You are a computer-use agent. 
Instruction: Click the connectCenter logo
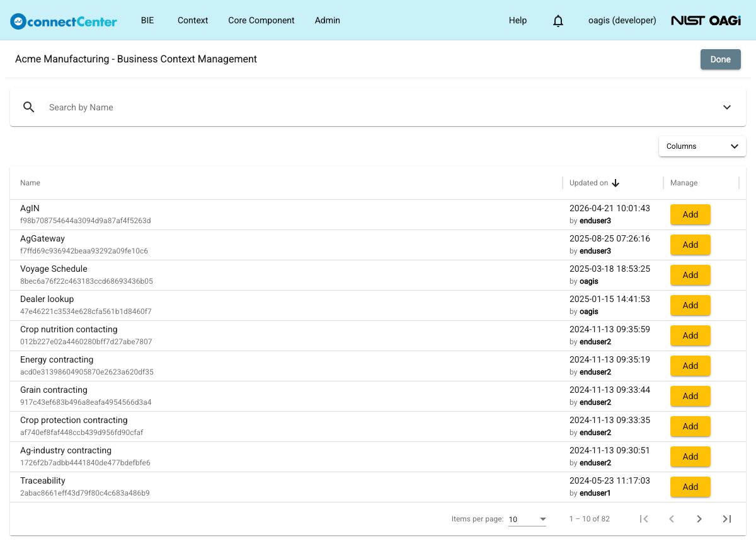click(64, 21)
